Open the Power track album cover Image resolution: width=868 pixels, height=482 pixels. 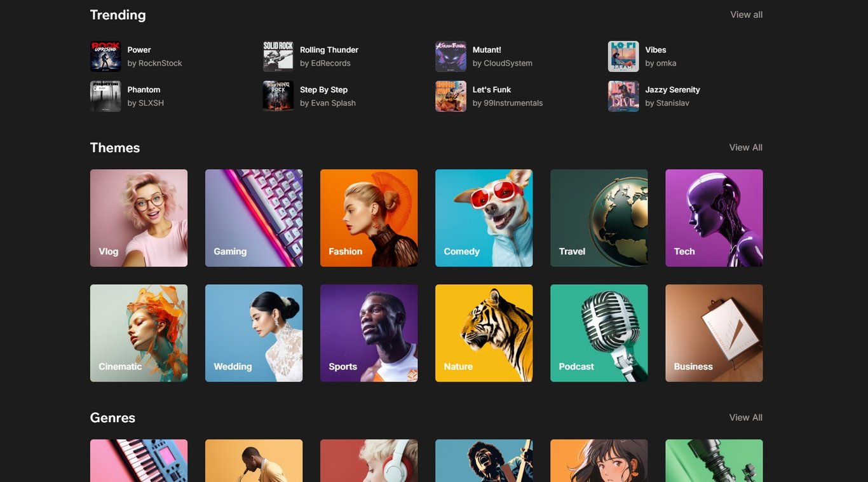(105, 57)
